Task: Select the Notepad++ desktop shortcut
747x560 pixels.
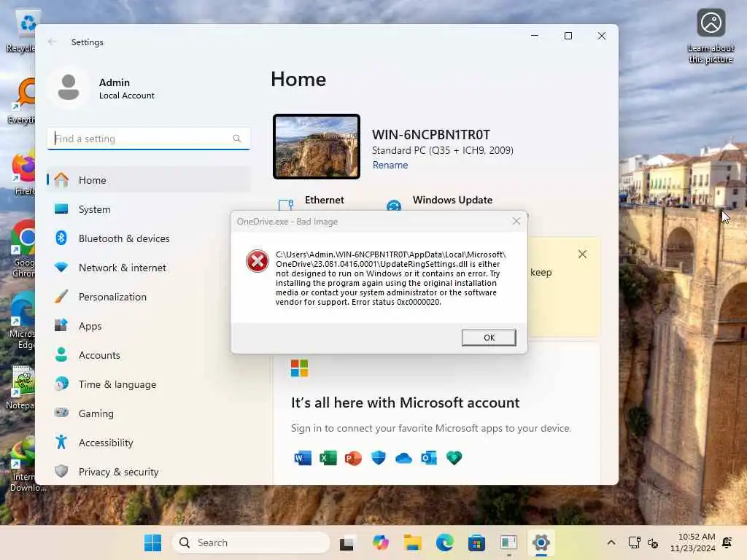Action: pos(21,388)
